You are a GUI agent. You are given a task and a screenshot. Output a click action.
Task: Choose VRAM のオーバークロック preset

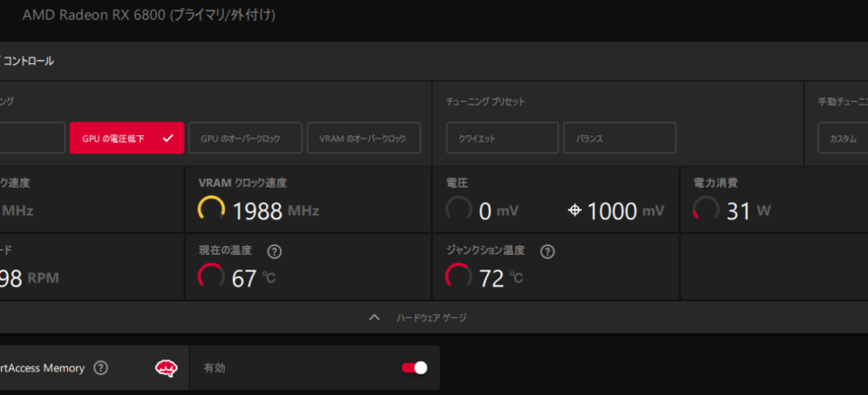coord(364,138)
